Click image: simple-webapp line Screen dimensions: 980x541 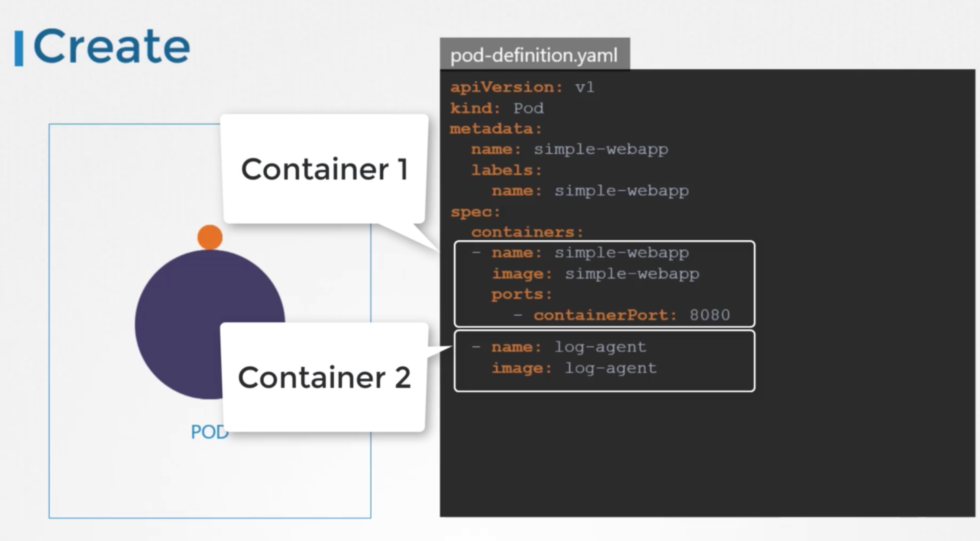click(x=595, y=274)
